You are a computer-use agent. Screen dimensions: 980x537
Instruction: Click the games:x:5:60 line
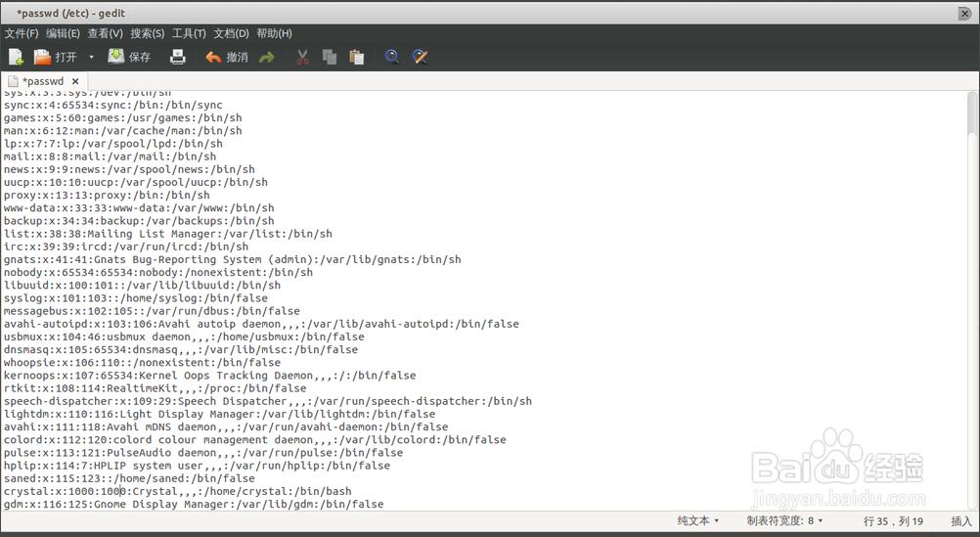pos(122,117)
